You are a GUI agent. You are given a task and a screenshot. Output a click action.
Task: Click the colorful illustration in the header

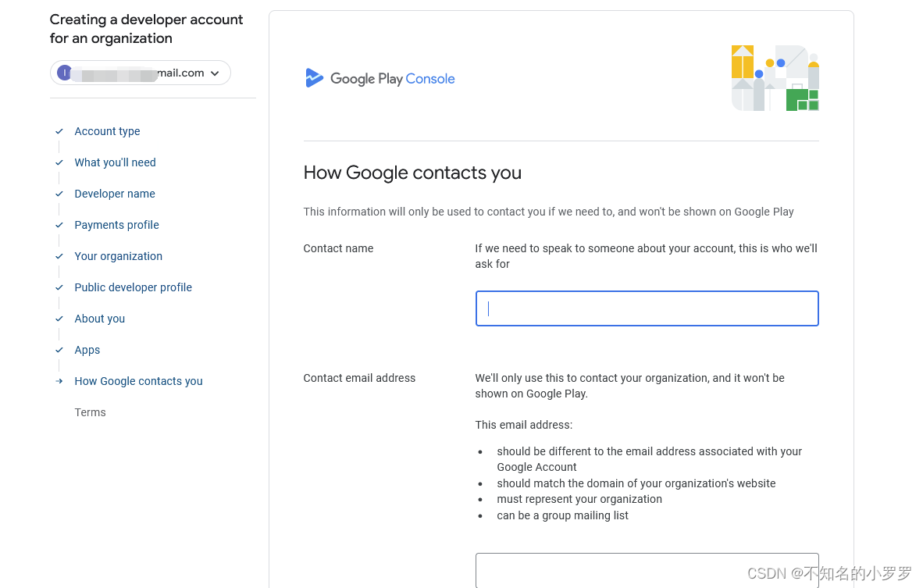(775, 78)
